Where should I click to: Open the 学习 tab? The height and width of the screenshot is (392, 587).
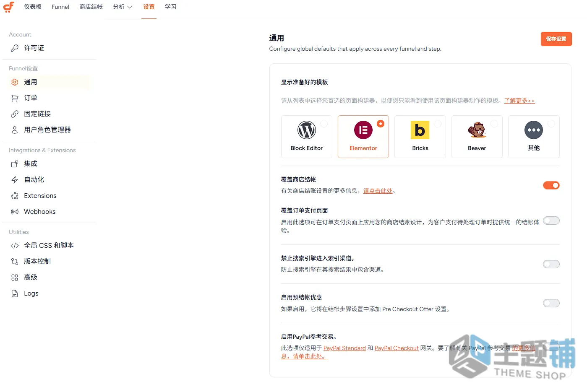pos(171,7)
